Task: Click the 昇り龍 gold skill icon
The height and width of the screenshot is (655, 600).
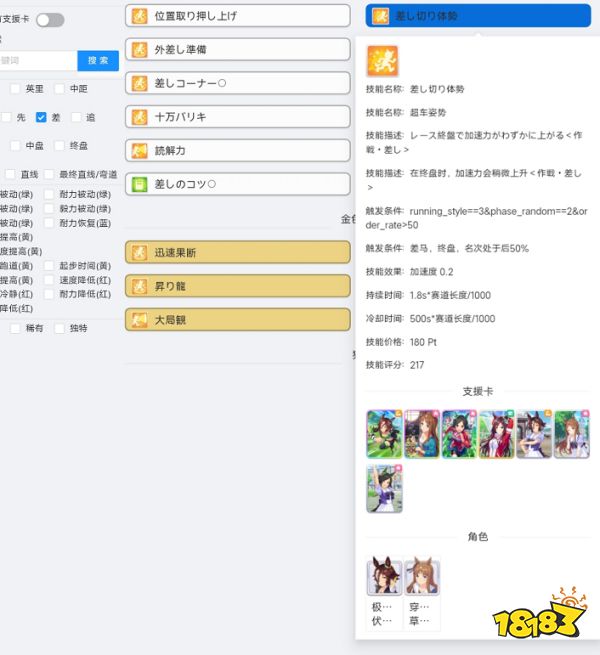Action: pyautogui.click(x=140, y=286)
